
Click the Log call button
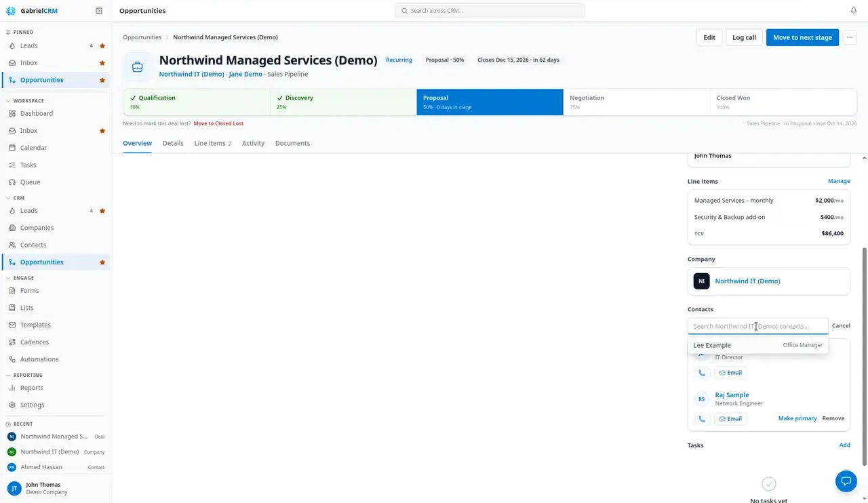click(744, 37)
